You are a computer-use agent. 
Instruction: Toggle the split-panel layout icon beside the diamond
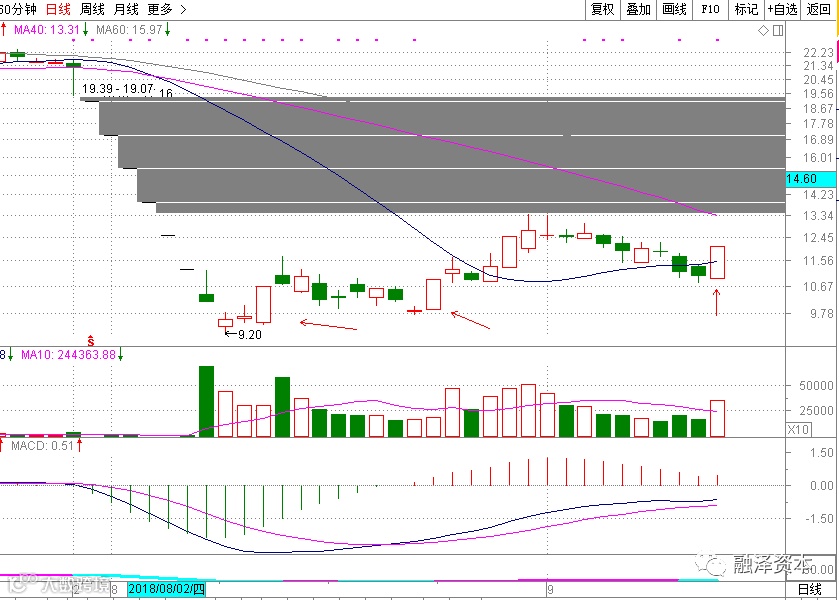click(x=778, y=31)
